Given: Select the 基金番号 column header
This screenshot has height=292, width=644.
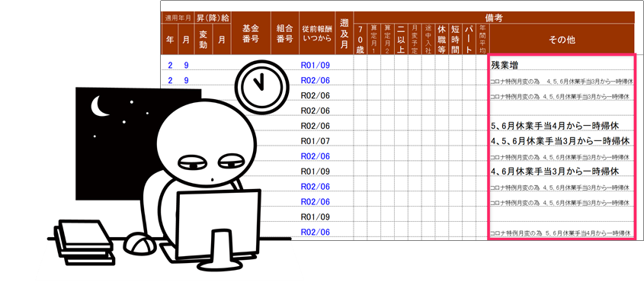Looking at the screenshot, I should click(251, 34).
